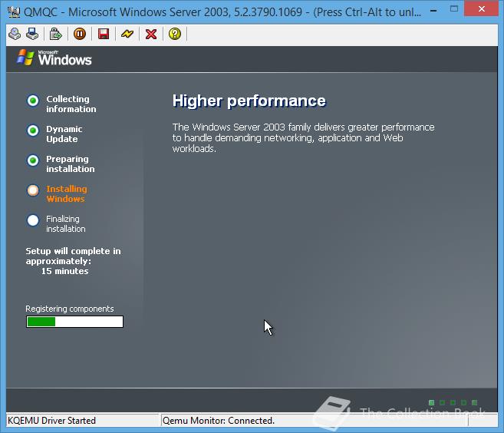Click the 'Preparing installation' step label
The width and height of the screenshot is (504, 433).
(x=71, y=164)
